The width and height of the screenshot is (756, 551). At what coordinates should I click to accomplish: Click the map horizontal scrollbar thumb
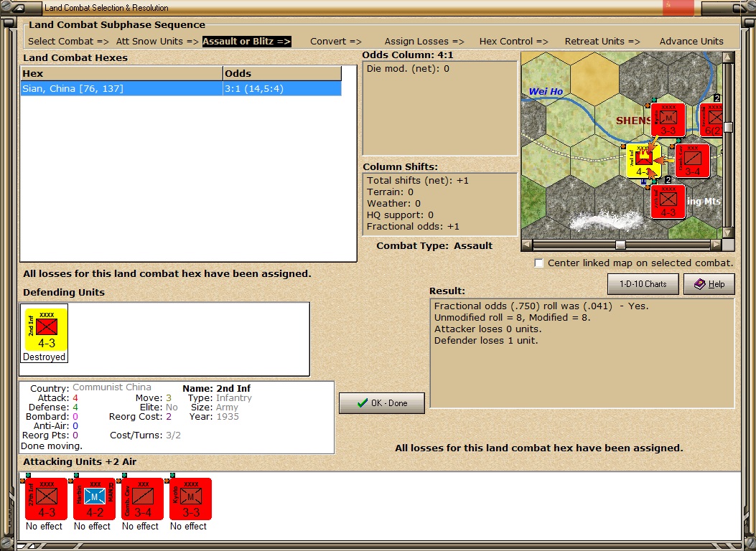point(620,245)
